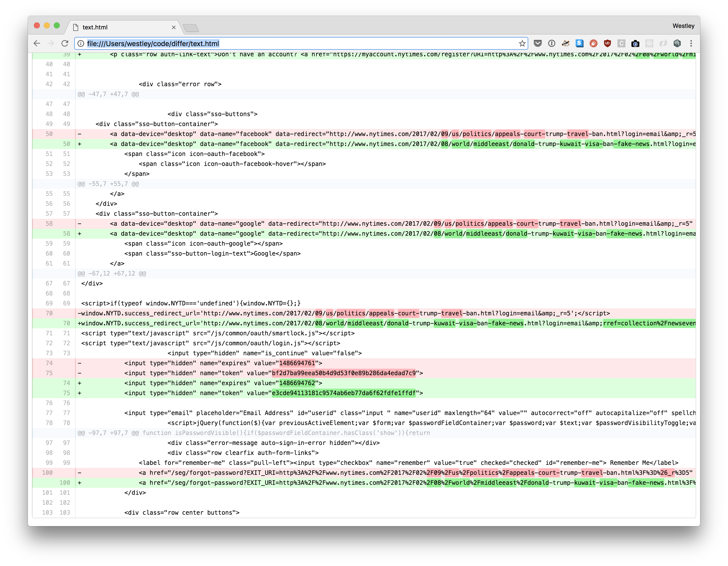Bookmark this page with the star

522,43
